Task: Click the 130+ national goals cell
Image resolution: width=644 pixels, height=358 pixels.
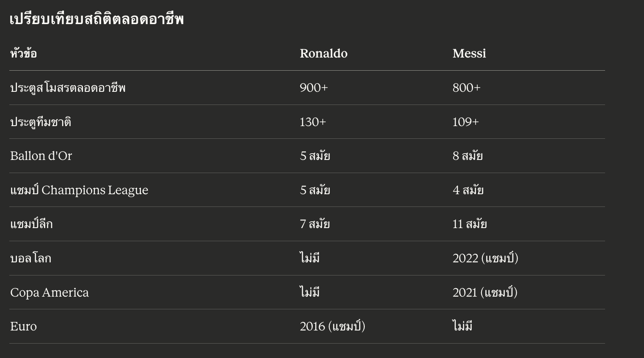Action: point(313,122)
